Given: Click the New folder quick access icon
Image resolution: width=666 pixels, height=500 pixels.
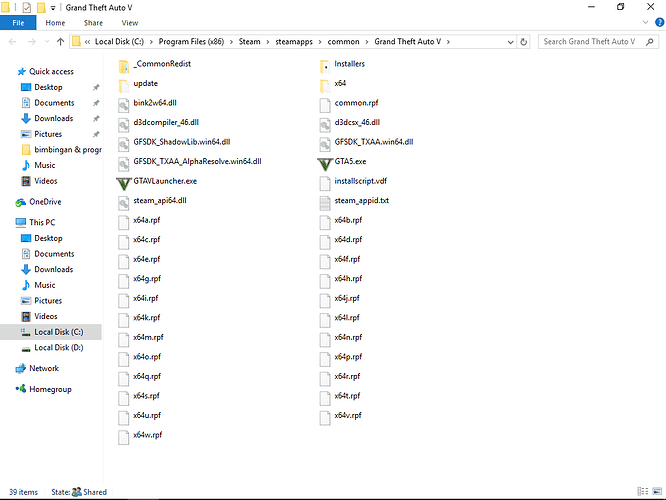Looking at the screenshot, I should coord(41,8).
